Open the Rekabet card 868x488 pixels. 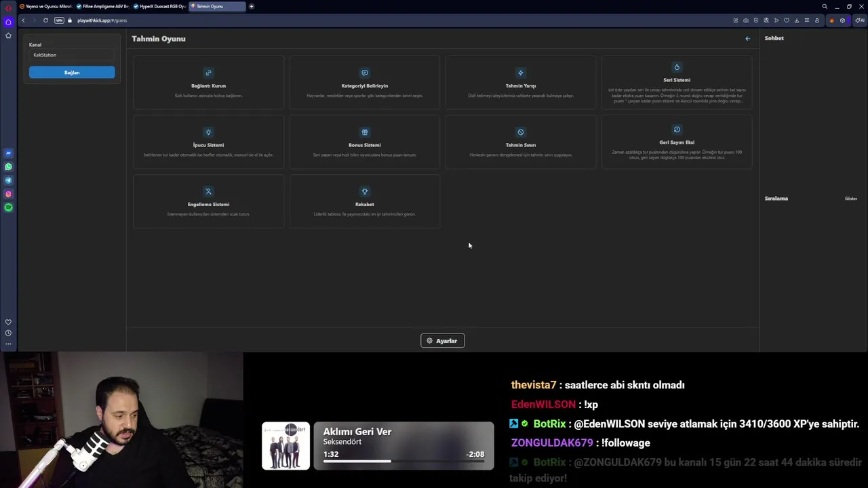[x=365, y=201]
